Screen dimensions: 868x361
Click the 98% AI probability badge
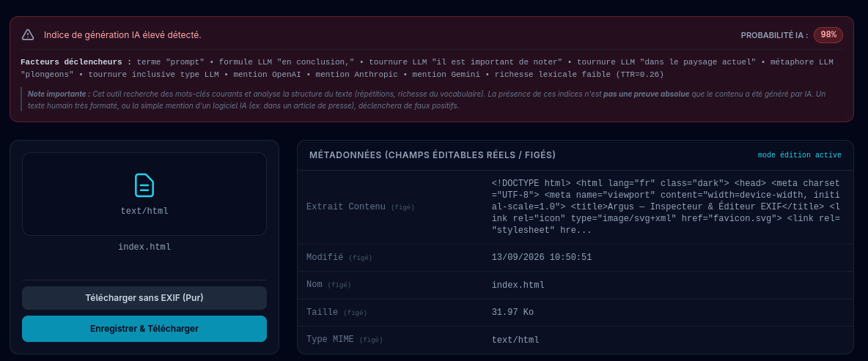pyautogui.click(x=828, y=35)
